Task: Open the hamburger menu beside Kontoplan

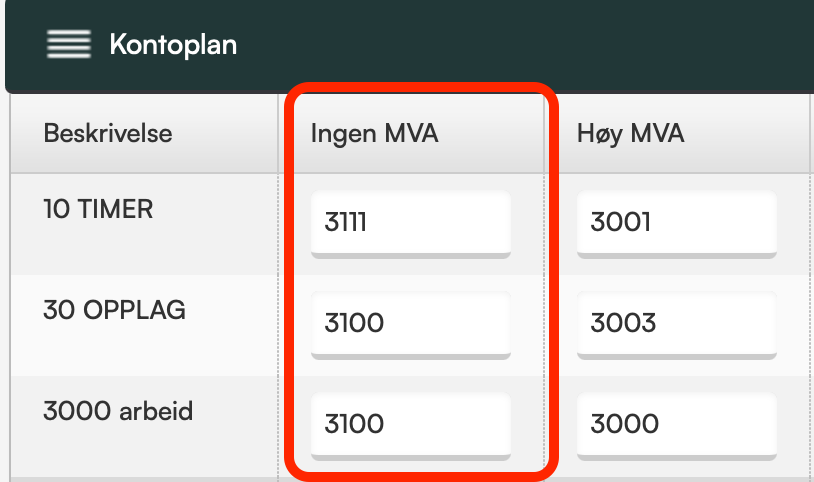Action: click(x=69, y=44)
